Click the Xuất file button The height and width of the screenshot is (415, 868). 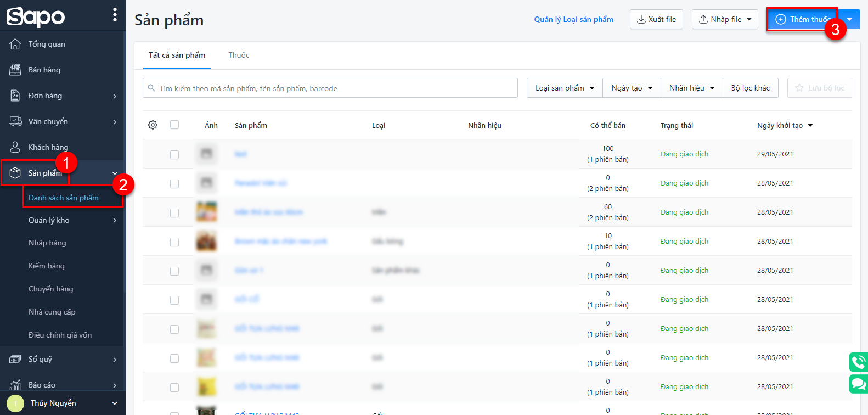[656, 19]
